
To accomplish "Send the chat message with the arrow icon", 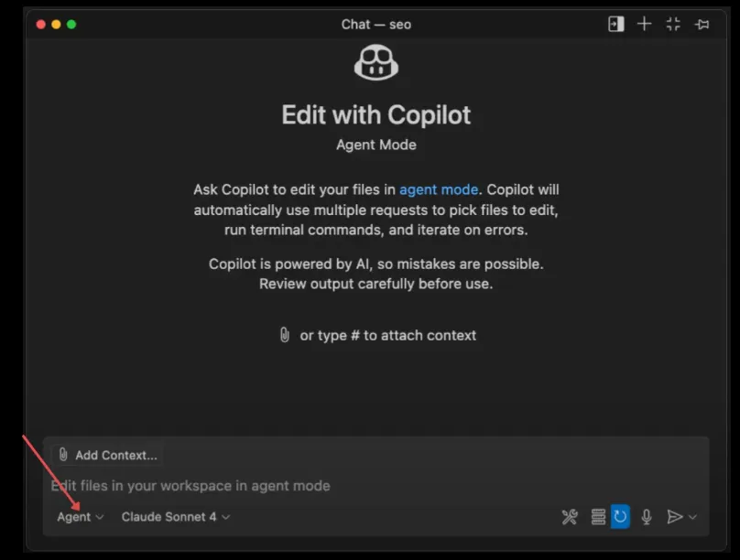I will [x=674, y=516].
